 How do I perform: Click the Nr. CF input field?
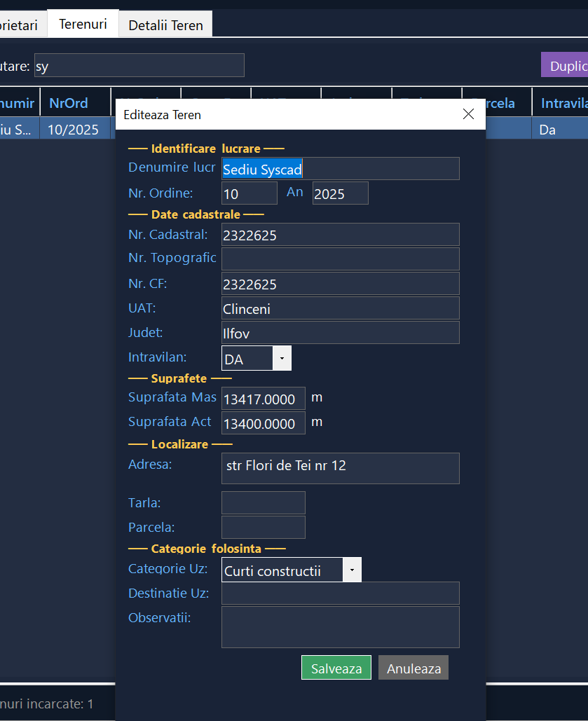point(340,283)
